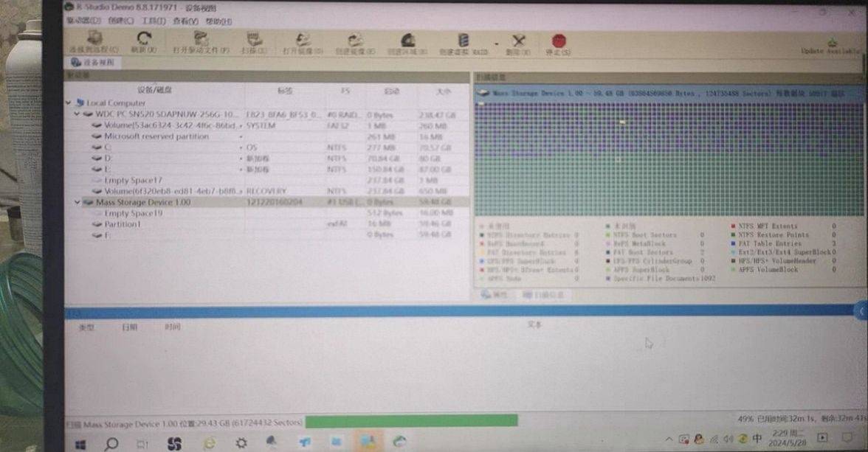Click the side panel collapse arrow
868x452 pixels.
pos(861,311)
